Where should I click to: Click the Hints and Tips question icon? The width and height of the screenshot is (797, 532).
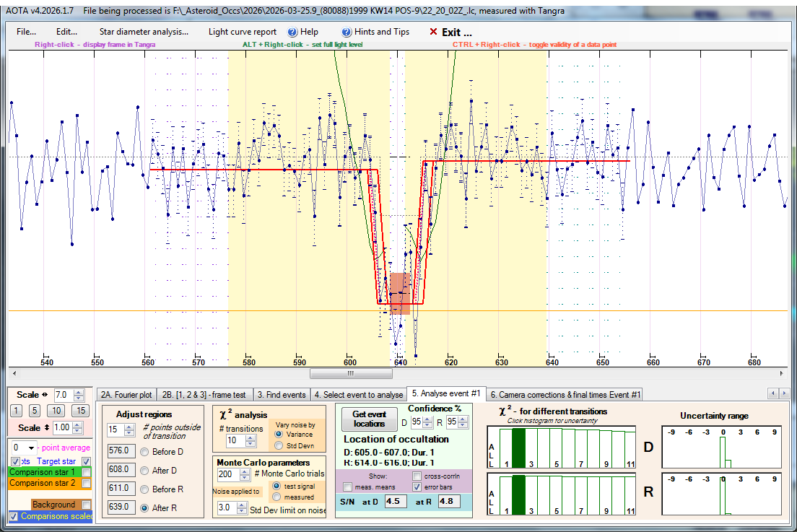346,32
